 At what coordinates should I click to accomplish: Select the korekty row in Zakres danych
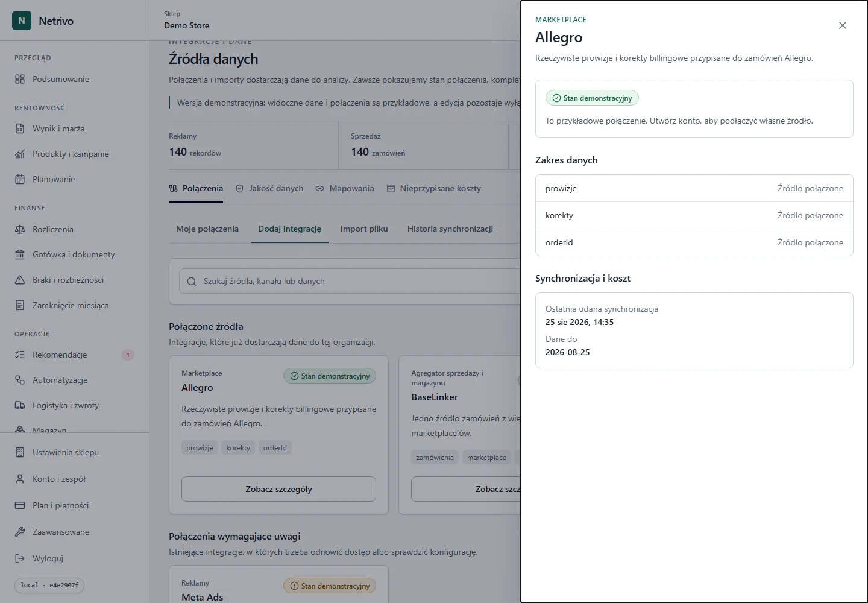click(x=694, y=215)
